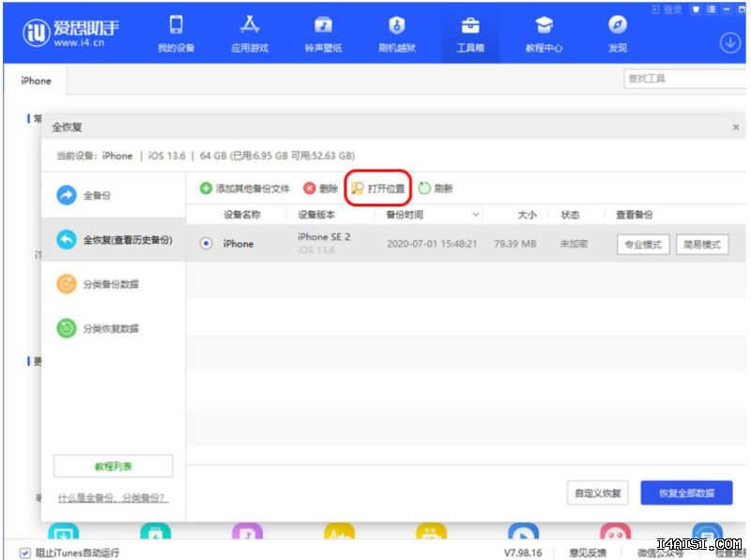
Task: Click the 教程列表 tutorial list button
Action: coord(113,466)
